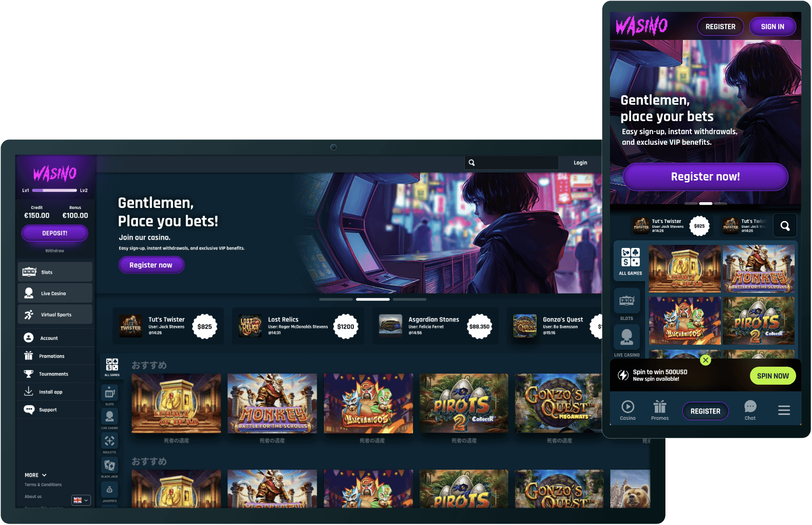Click the mobile search magnifier icon

coord(785,226)
